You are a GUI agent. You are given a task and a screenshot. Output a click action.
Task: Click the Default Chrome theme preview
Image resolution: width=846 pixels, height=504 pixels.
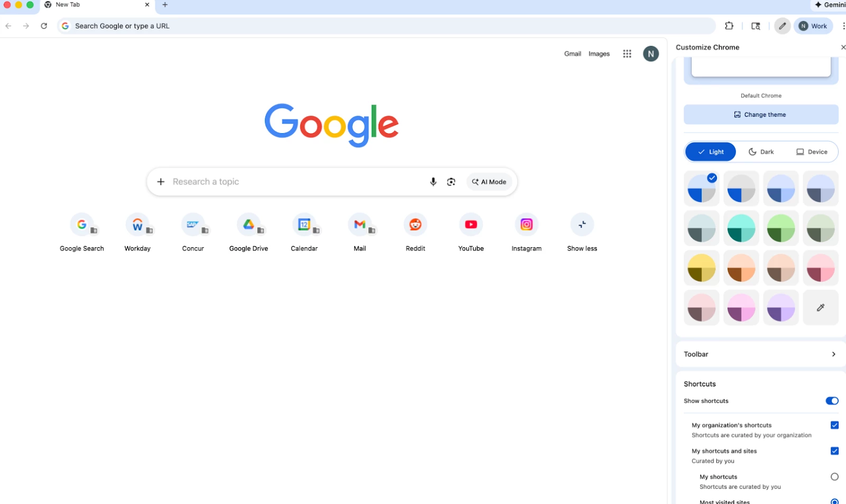[761, 71]
